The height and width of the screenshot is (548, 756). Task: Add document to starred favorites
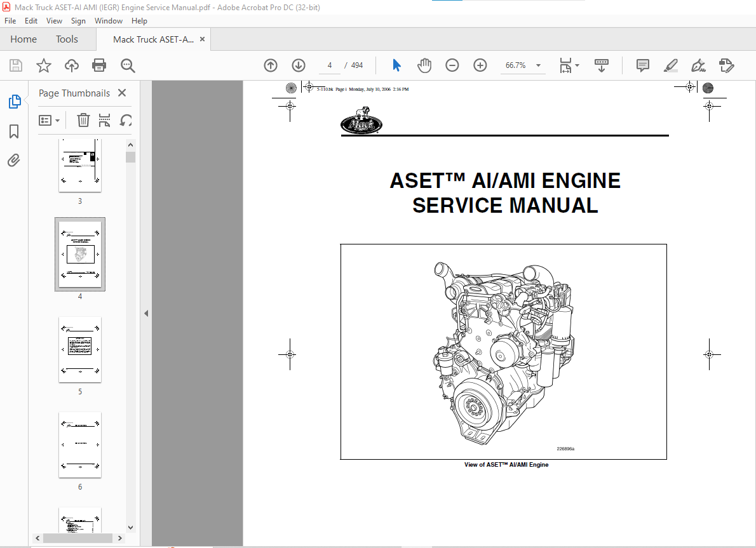tap(44, 65)
